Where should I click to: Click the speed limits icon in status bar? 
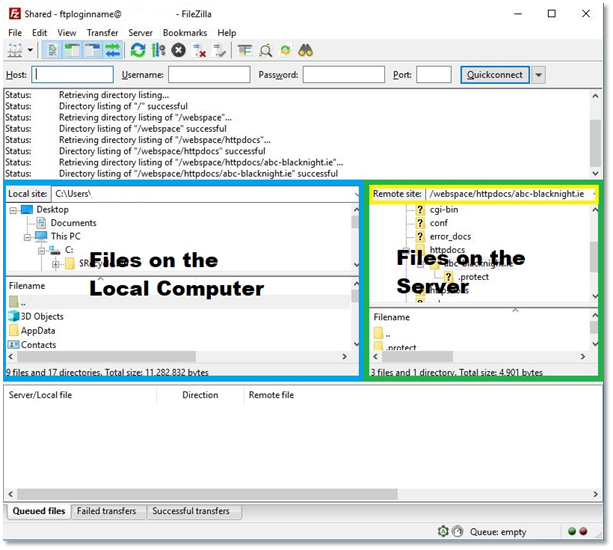(457, 531)
